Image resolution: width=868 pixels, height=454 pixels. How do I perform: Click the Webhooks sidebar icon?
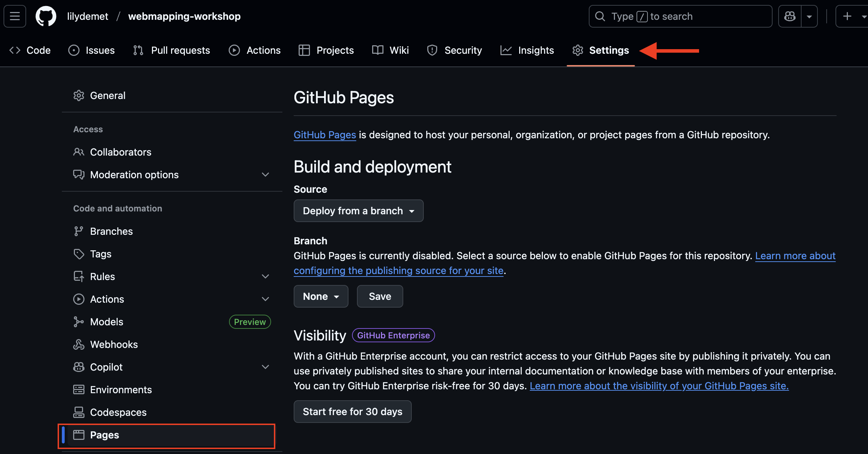tap(79, 344)
